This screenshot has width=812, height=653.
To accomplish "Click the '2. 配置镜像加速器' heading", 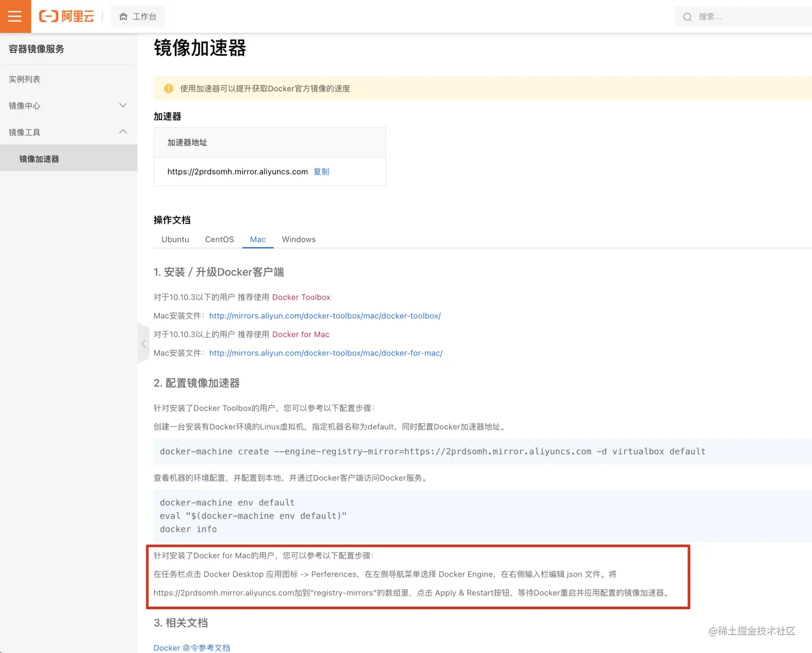I will (x=197, y=383).
